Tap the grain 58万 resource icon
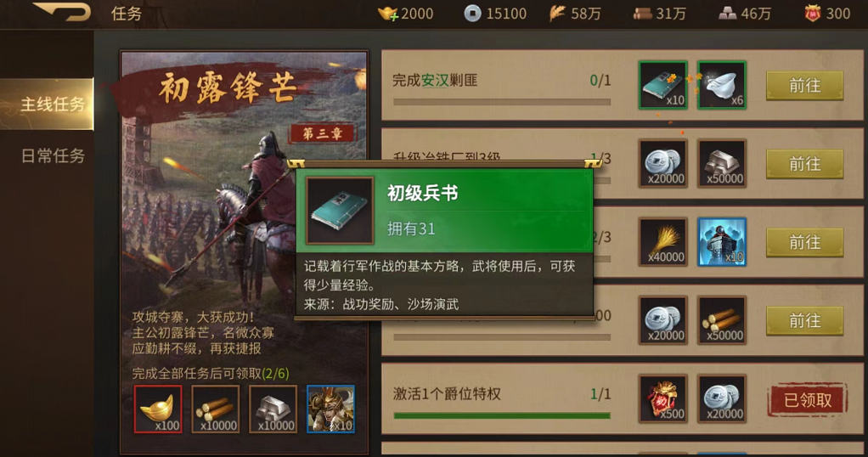The height and width of the screenshot is (457, 868). pyautogui.click(x=557, y=14)
